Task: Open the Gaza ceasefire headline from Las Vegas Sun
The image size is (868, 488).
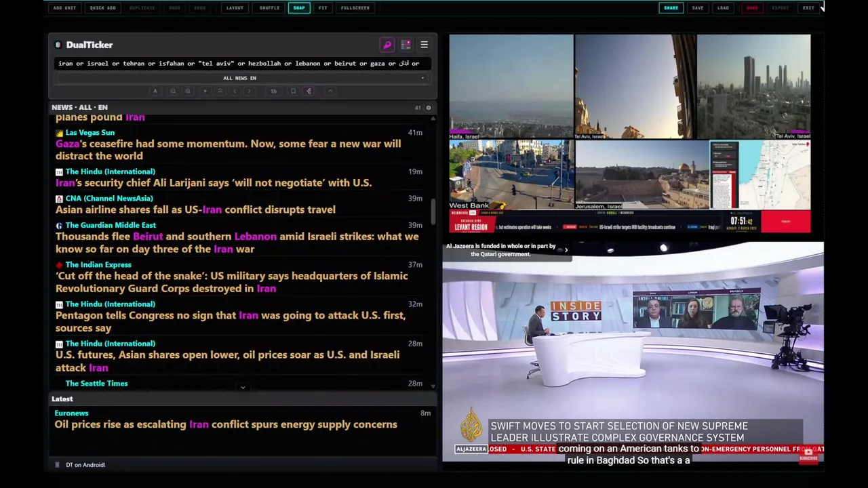Action: click(x=228, y=150)
